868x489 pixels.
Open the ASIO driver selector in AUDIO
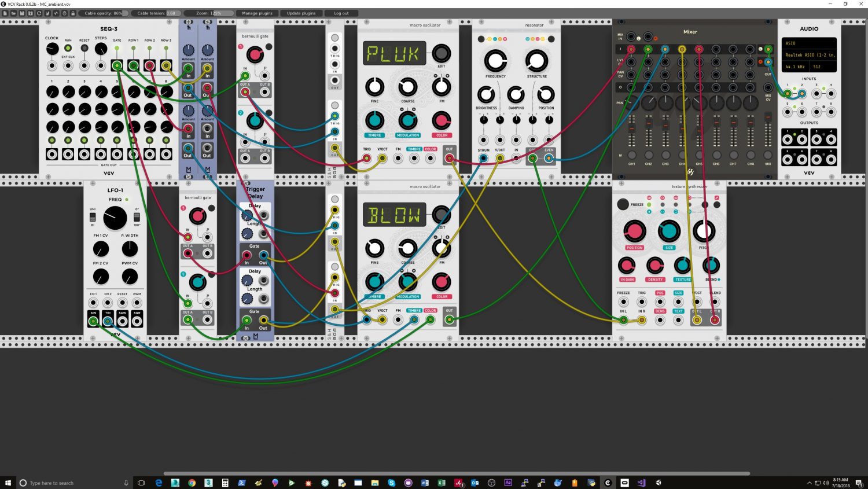pyautogui.click(x=809, y=43)
